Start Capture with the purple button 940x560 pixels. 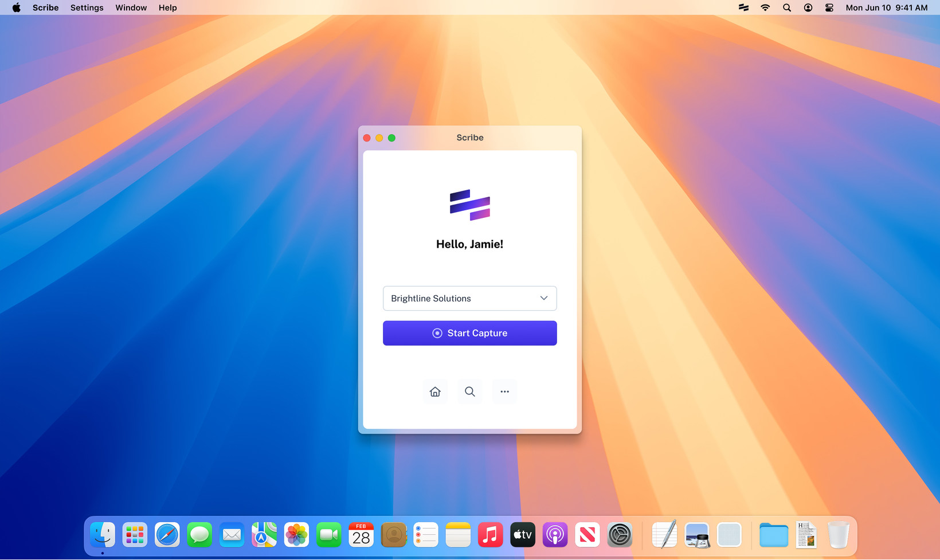[x=470, y=333]
